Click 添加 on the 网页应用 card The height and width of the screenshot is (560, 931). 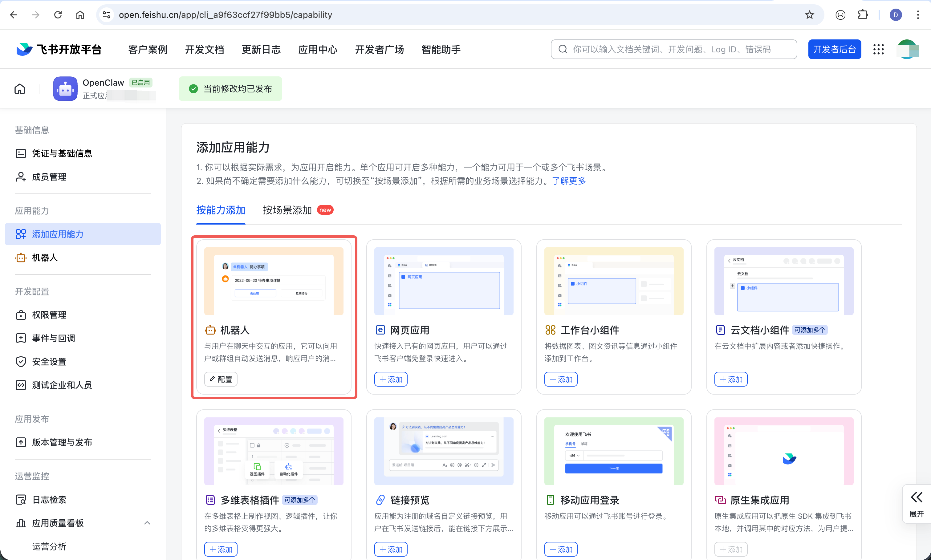(x=391, y=379)
